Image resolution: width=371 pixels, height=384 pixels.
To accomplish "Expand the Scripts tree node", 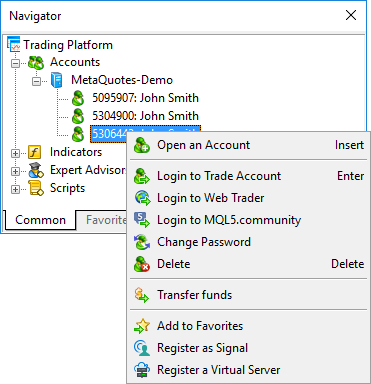I will [15, 189].
